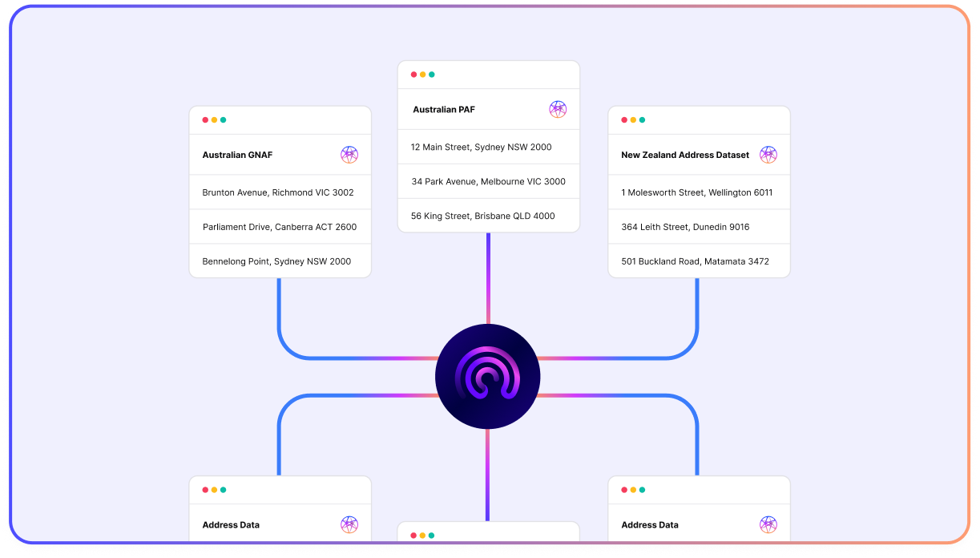
Task: Select Parliament Drive, Canberra ACT 2600 row
Action: (x=280, y=227)
